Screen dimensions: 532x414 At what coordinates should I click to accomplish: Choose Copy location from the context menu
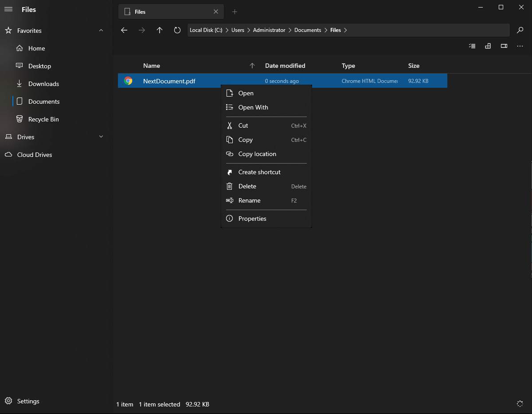click(257, 154)
